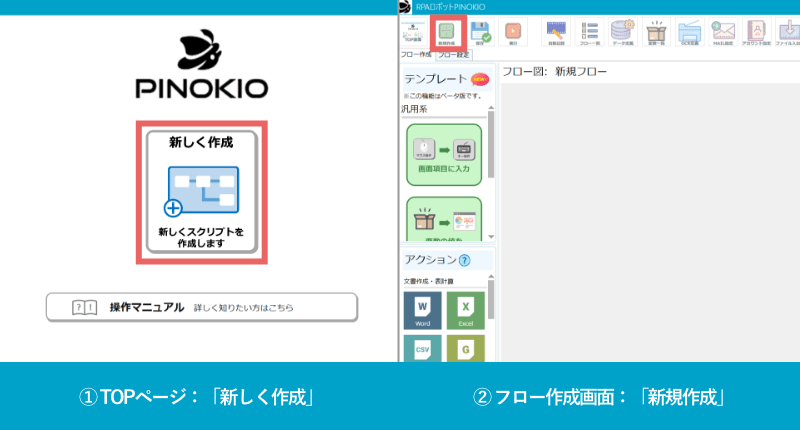
Task: Add the CSV action tile
Action: [x=422, y=348]
